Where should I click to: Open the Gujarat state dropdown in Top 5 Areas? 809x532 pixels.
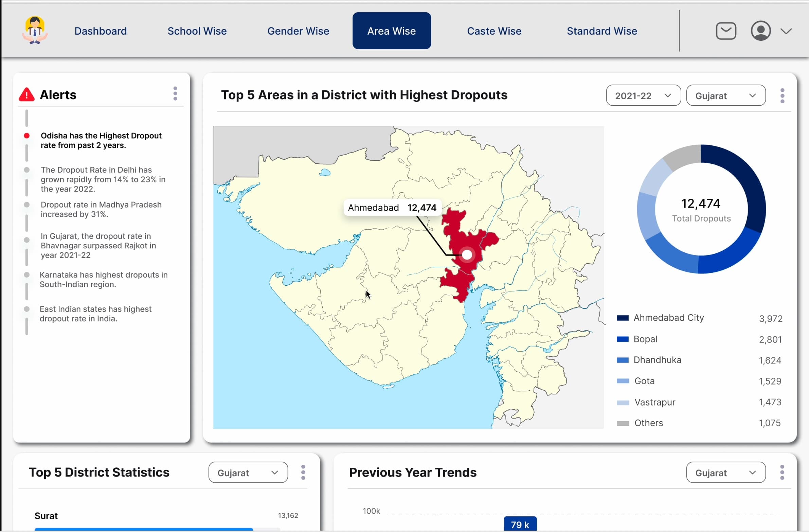coord(726,95)
